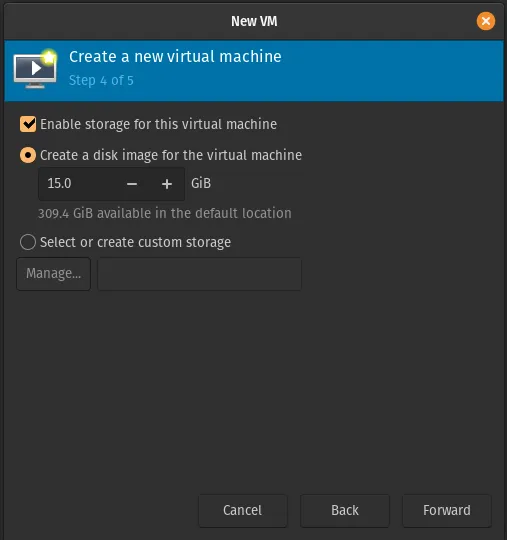Open the Manage... storage browser
507x540 pixels.
click(54, 274)
